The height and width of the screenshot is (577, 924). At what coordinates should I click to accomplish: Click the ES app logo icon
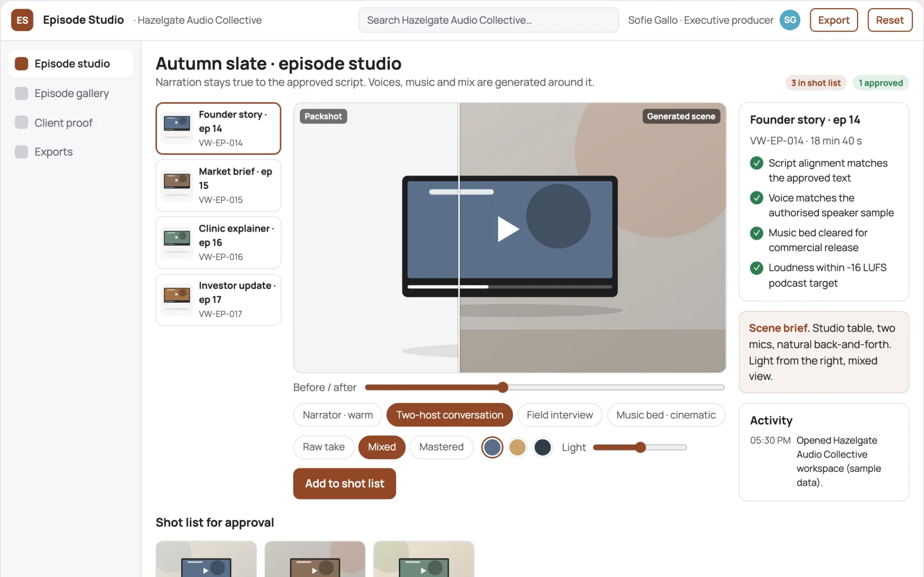coord(22,20)
